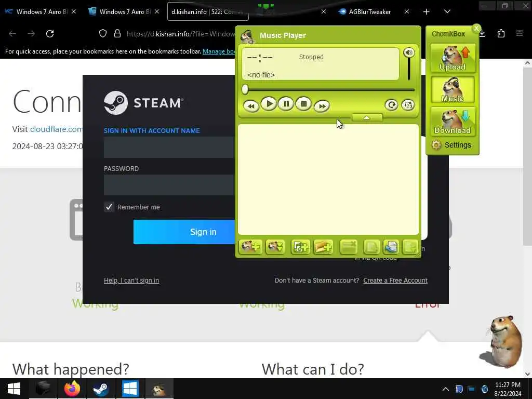
Task: Add folder to playlist with folder plus icon
Action: tap(323, 247)
